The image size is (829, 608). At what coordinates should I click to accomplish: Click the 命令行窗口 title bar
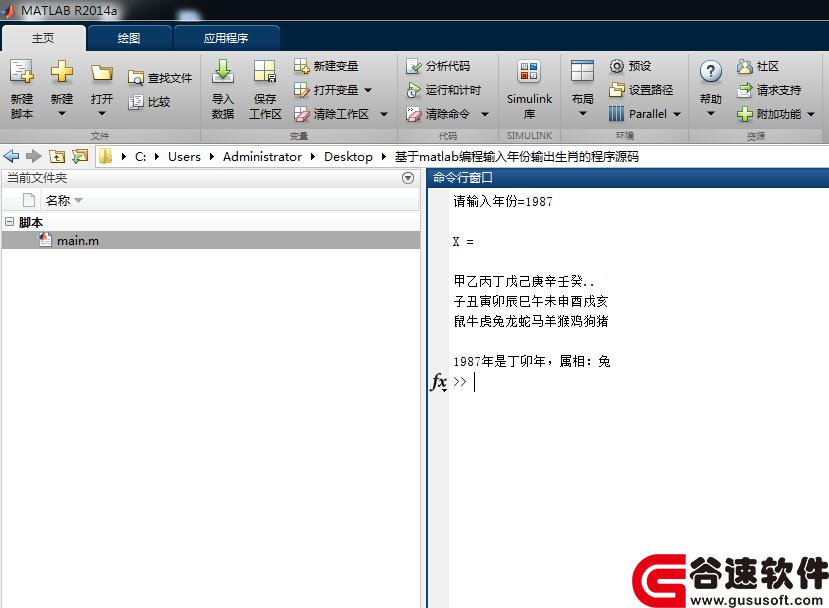click(x=628, y=178)
